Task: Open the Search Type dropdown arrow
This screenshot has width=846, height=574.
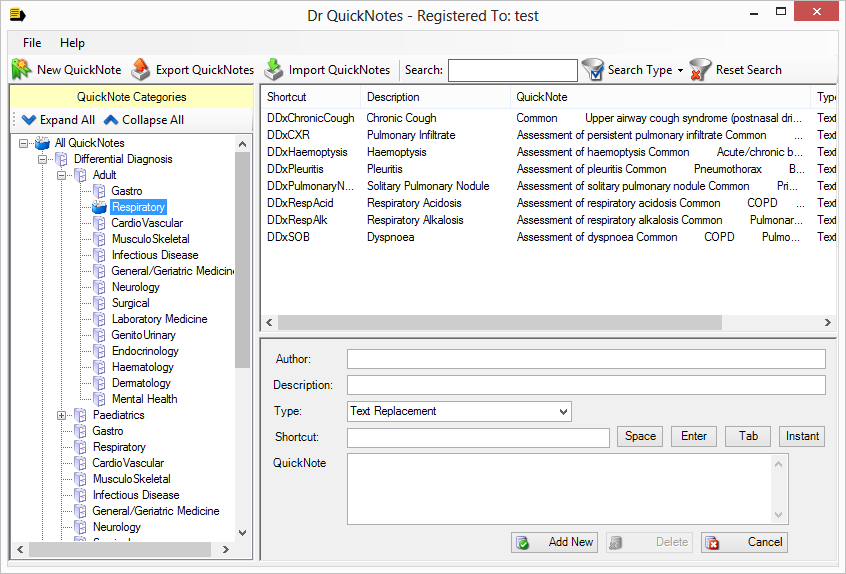Action: pyautogui.click(x=680, y=71)
